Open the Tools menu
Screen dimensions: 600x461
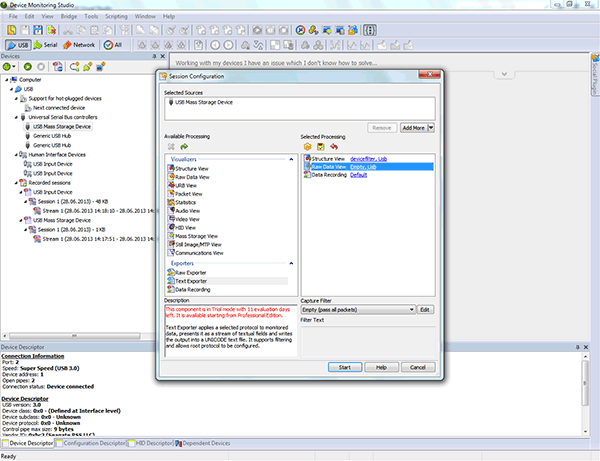[91, 16]
